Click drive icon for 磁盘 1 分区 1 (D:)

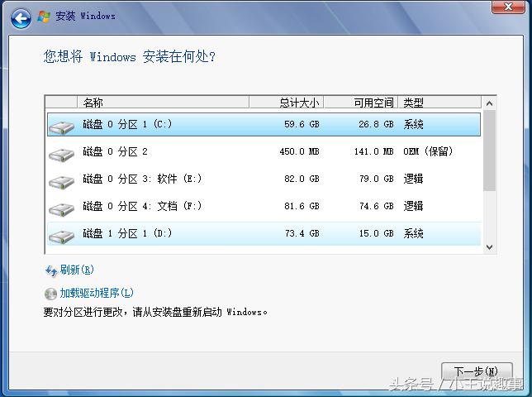click(61, 236)
